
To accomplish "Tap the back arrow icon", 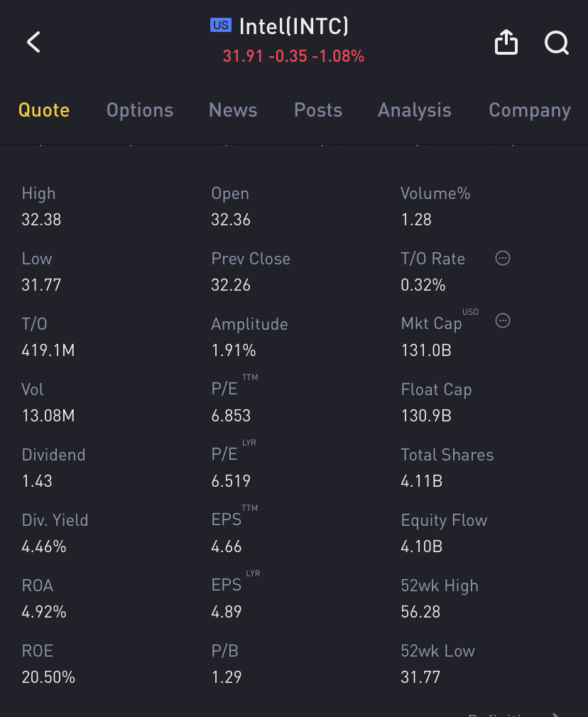I will (x=33, y=43).
